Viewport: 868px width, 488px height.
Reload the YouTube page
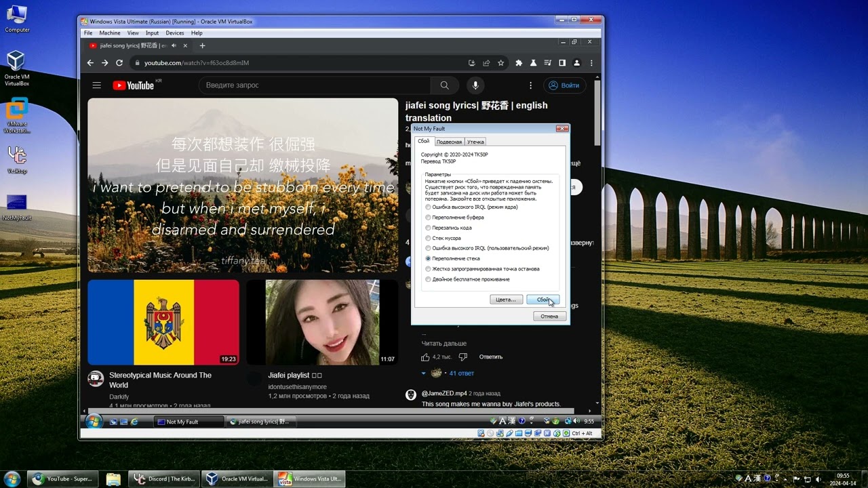click(119, 63)
